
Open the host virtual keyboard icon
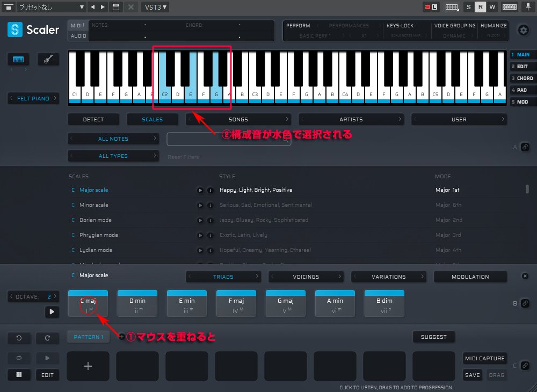coord(509,7)
